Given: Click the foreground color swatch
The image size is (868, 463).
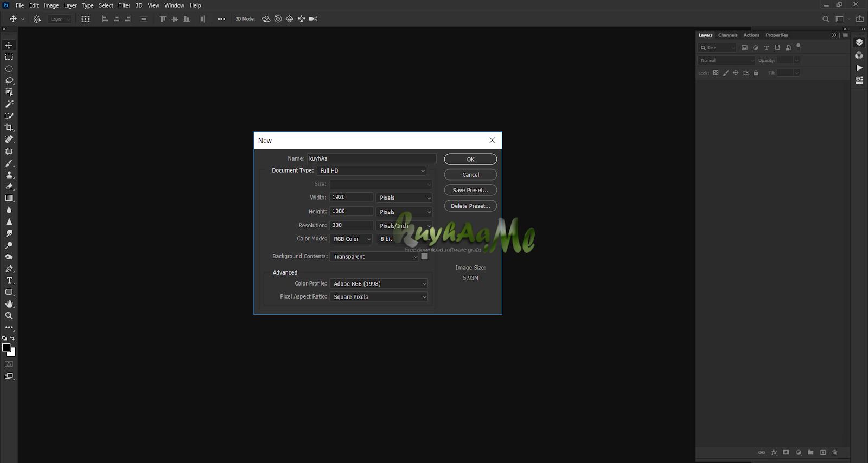Looking at the screenshot, I should (6, 347).
